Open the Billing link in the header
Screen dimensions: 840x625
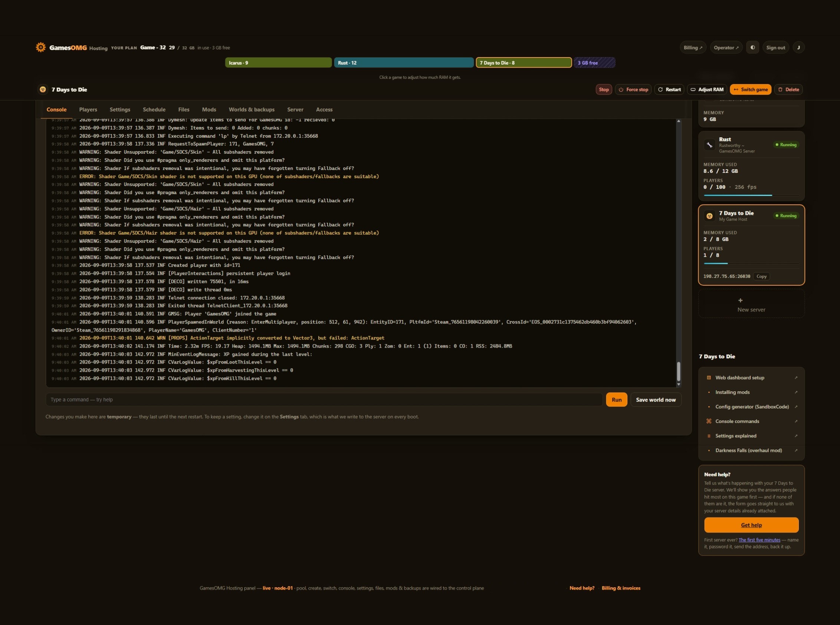tap(692, 47)
